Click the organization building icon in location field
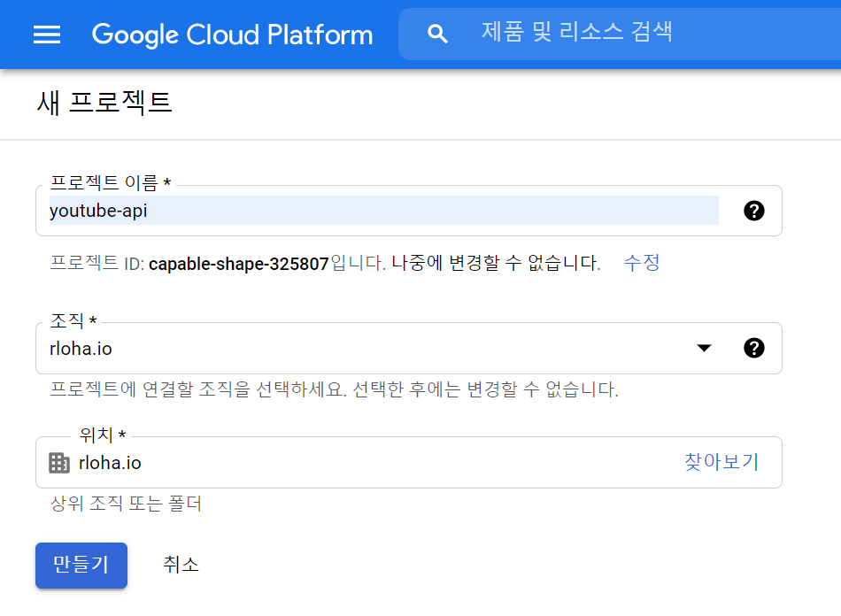The height and width of the screenshot is (616, 841). coord(59,463)
